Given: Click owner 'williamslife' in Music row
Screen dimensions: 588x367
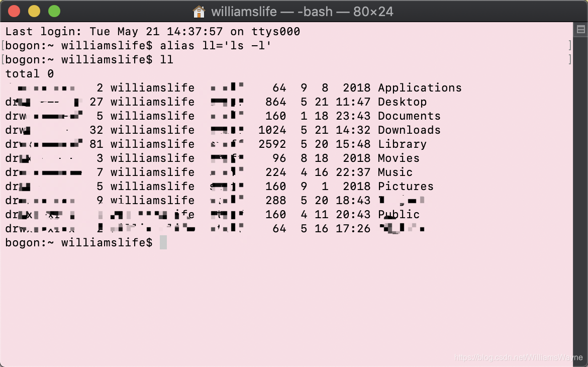Looking at the screenshot, I should tap(152, 172).
